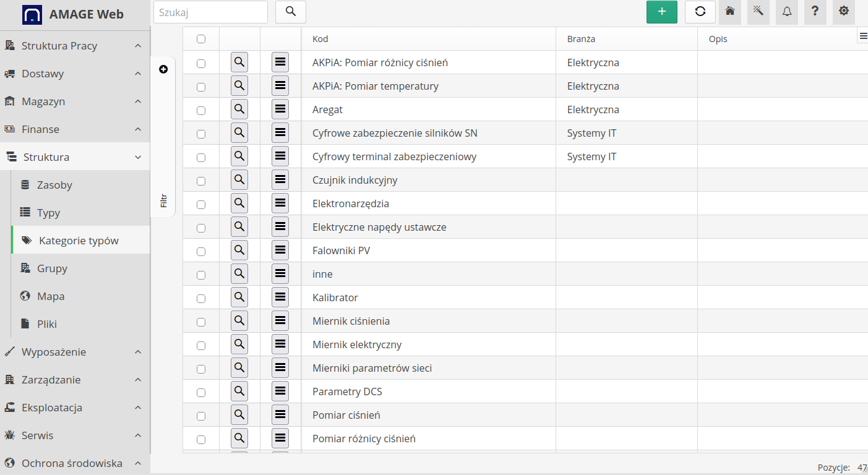Check the Elektryczne napędy ustawcze row

[x=201, y=228]
